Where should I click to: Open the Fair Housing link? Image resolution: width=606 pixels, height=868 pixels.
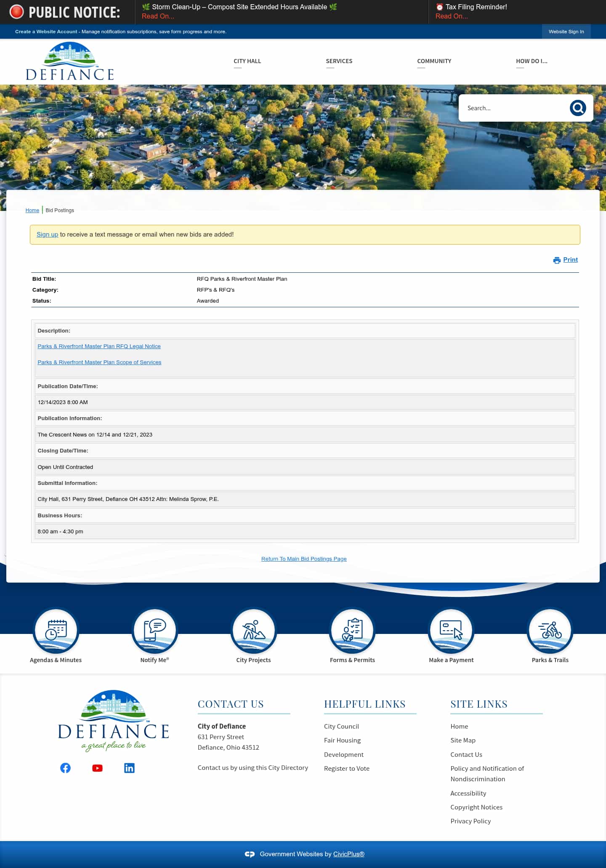tap(342, 740)
